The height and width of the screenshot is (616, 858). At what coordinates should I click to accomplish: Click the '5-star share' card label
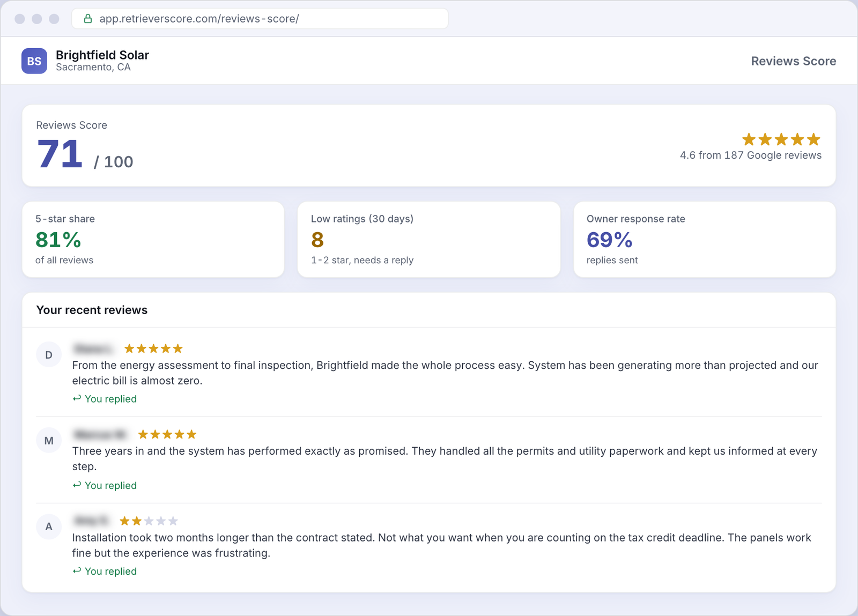[x=65, y=219]
